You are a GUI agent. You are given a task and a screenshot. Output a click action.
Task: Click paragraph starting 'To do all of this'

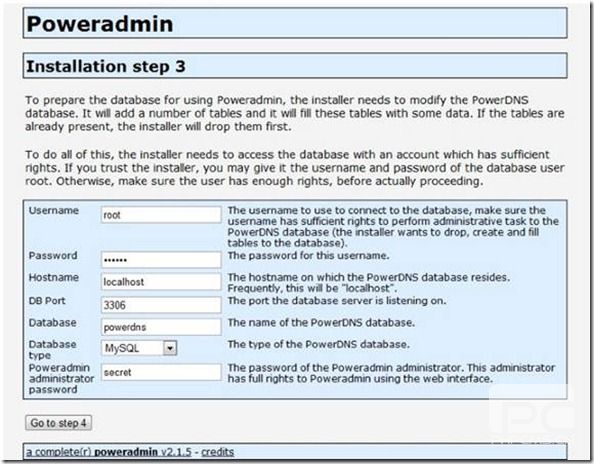(295, 168)
